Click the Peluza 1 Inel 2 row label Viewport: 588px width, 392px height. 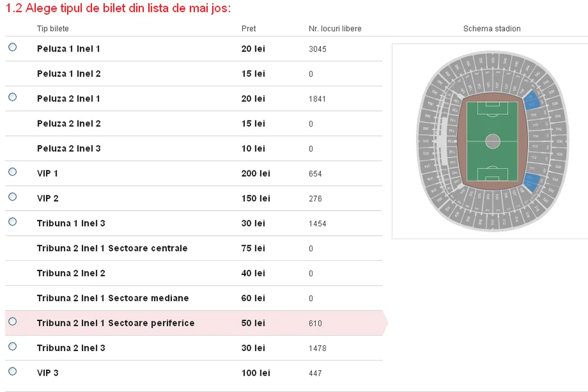69,74
